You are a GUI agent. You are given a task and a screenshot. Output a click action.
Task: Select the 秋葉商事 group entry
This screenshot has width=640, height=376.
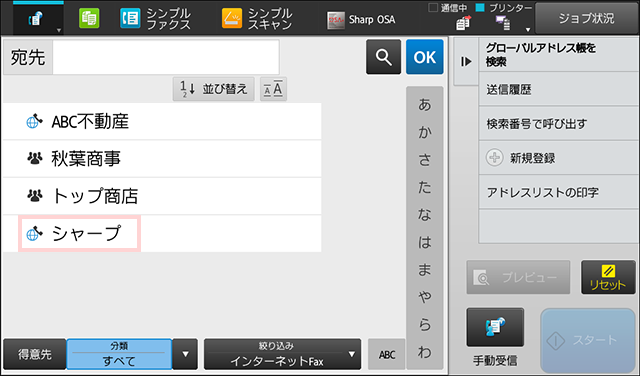(162, 158)
